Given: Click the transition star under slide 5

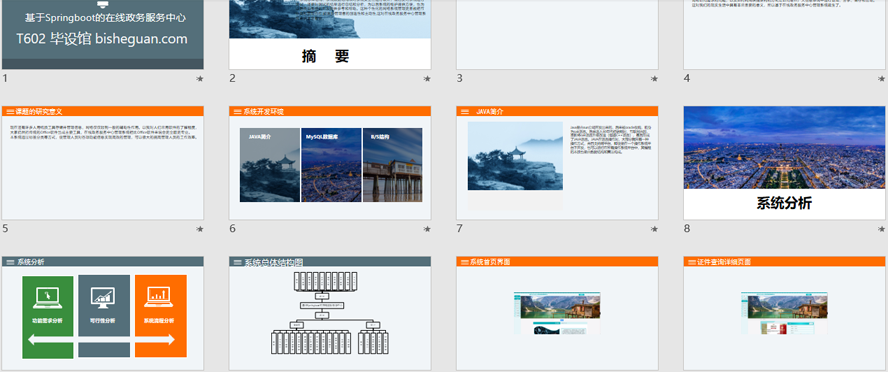Looking at the screenshot, I should 200,229.
